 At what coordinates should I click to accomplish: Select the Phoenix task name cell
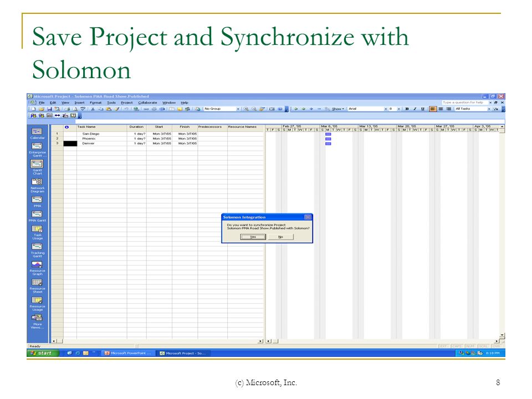click(x=102, y=139)
